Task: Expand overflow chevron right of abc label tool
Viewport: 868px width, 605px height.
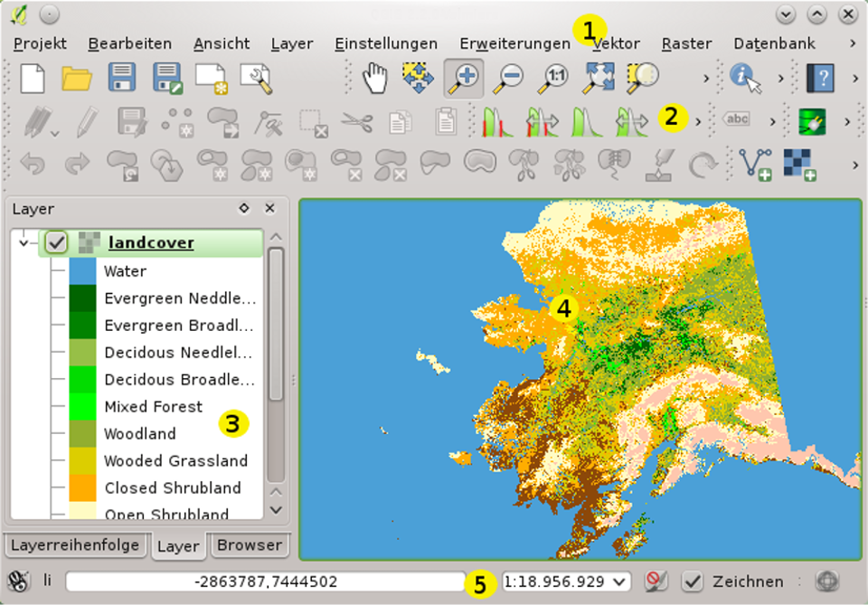Action: (772, 122)
